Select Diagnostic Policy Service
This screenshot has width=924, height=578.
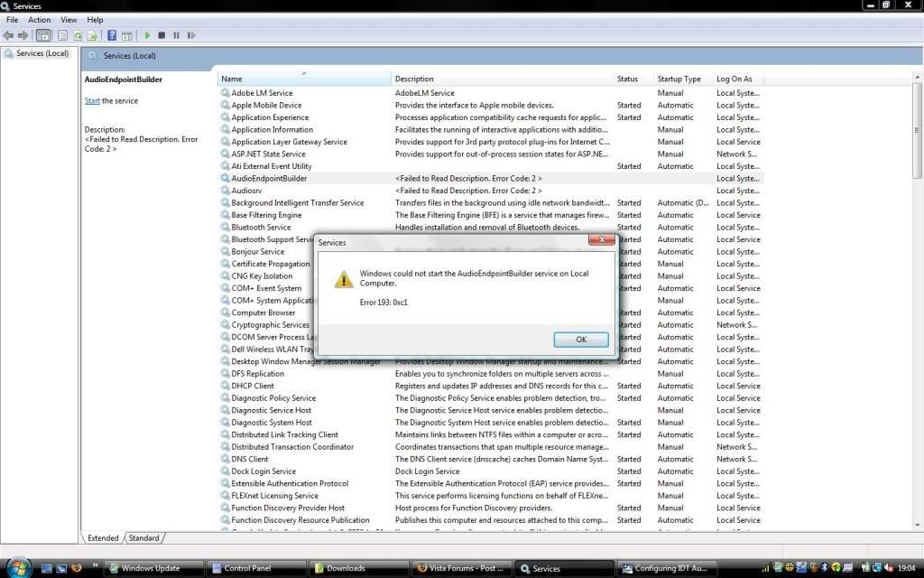point(273,398)
